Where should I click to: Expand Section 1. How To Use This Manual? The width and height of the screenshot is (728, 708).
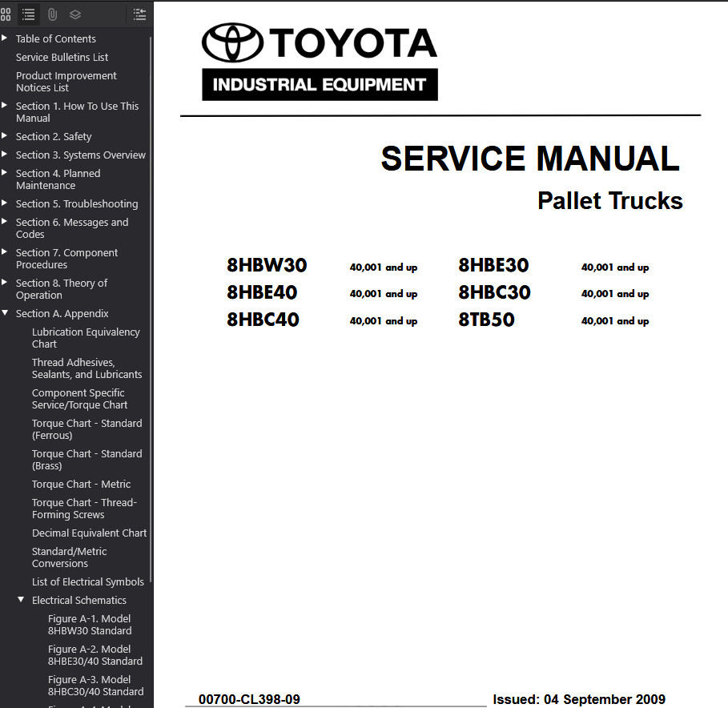pyautogui.click(x=4, y=106)
